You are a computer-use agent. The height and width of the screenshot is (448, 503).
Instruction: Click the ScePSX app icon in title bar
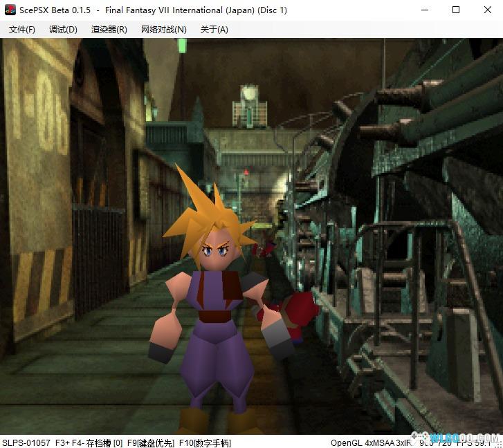click(10, 10)
